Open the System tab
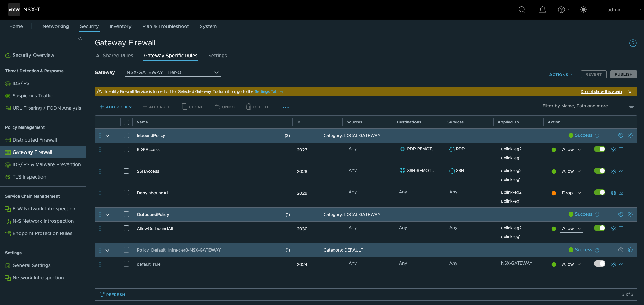Screen dimensions: 644x305 tap(208, 26)
